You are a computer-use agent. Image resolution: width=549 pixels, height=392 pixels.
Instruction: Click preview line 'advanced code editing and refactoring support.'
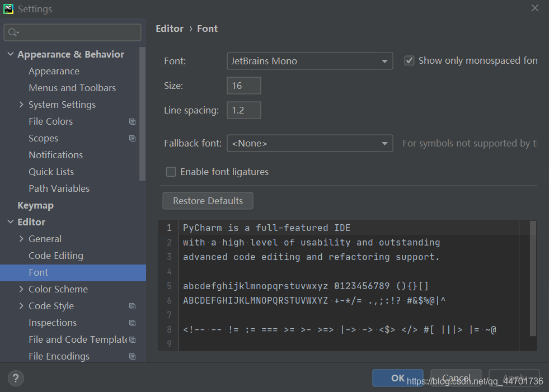pyautogui.click(x=311, y=257)
